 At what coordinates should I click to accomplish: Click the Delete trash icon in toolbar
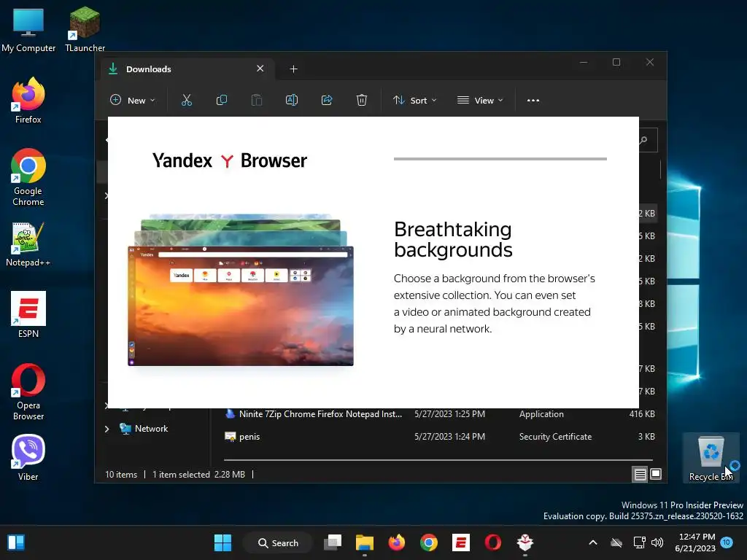[x=362, y=100]
